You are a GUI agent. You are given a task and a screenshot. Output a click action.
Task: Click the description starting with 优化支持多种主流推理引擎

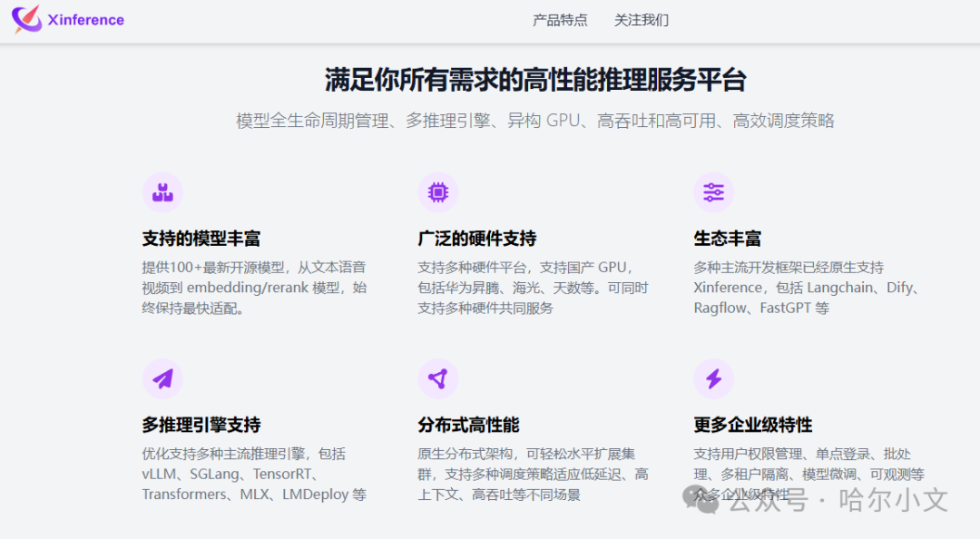click(254, 474)
